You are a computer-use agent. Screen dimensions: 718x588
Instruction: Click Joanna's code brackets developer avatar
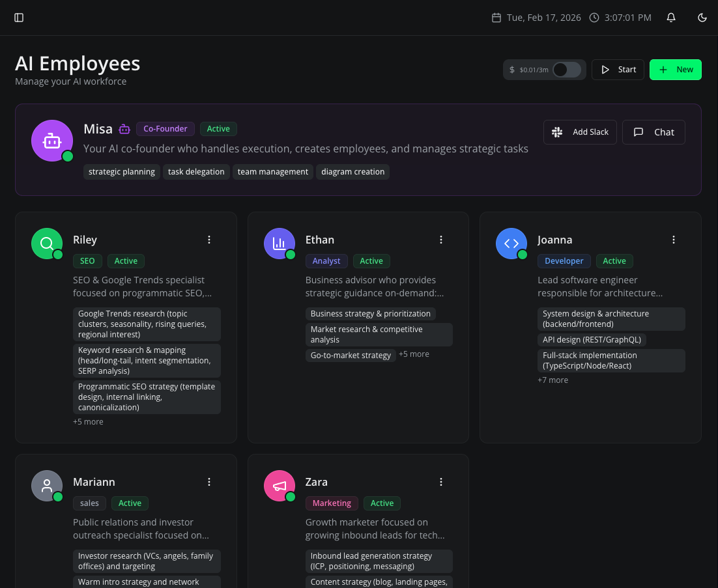pos(511,244)
